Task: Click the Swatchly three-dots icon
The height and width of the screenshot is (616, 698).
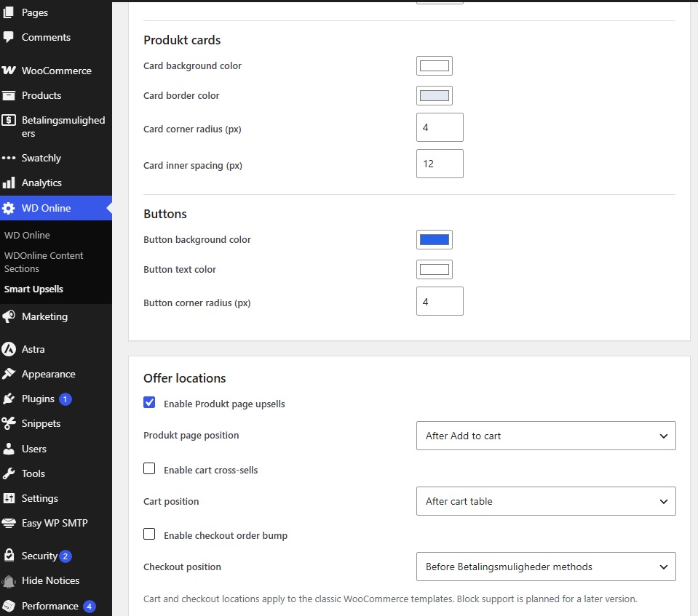Action: pyautogui.click(x=9, y=158)
